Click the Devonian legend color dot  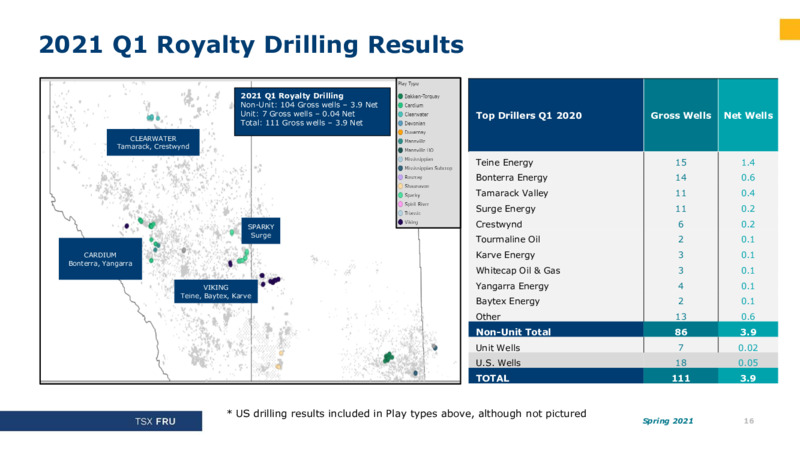[401, 123]
